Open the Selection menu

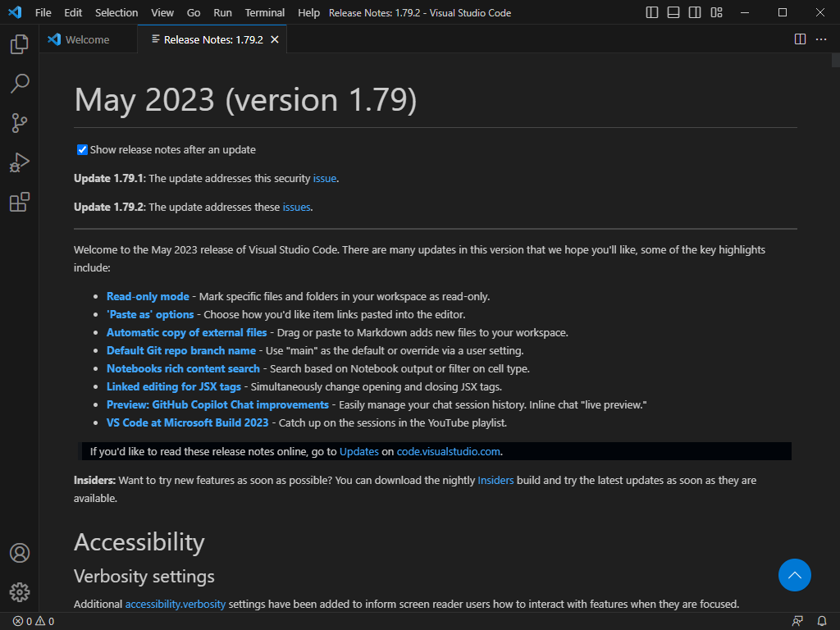pos(116,12)
